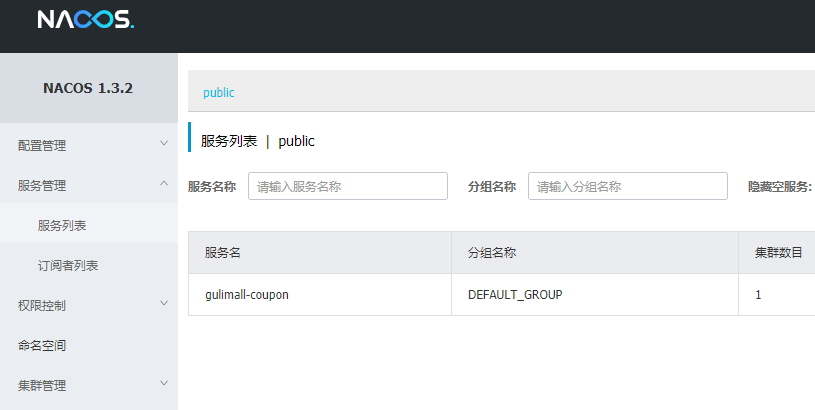Focus the 分组名称 input field
815x410 pixels.
click(x=628, y=186)
